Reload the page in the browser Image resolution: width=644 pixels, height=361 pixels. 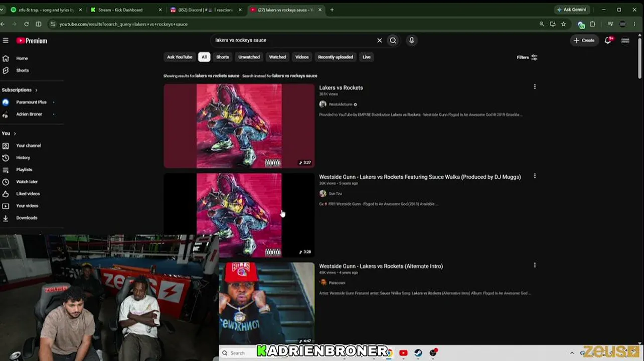pyautogui.click(x=26, y=24)
